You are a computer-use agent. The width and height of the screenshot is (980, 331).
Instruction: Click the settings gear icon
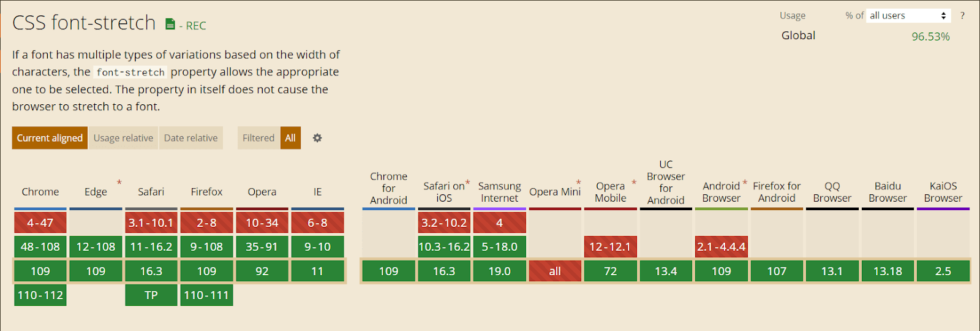(x=317, y=138)
